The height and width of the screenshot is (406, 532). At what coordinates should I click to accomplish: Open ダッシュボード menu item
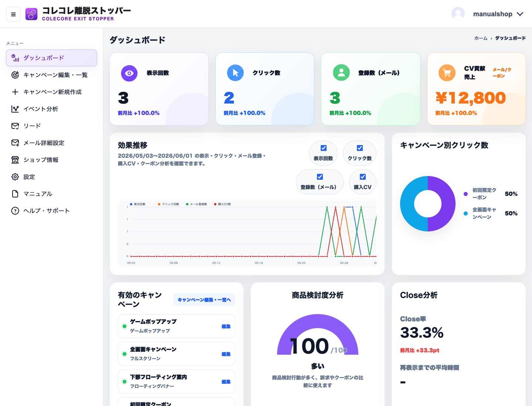[51, 58]
